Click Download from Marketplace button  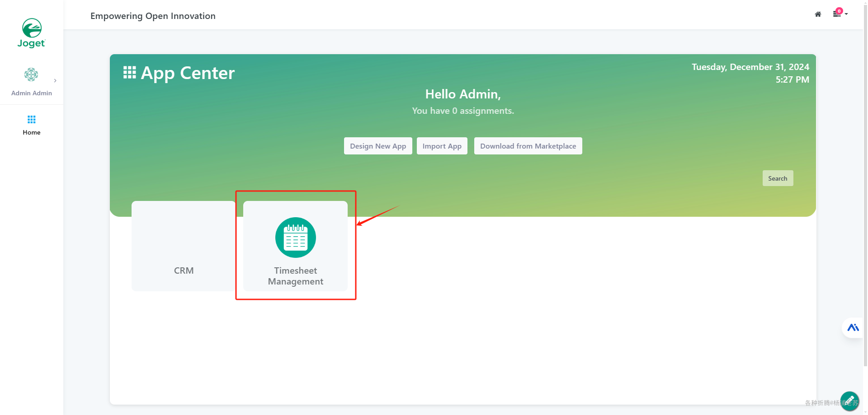(528, 146)
